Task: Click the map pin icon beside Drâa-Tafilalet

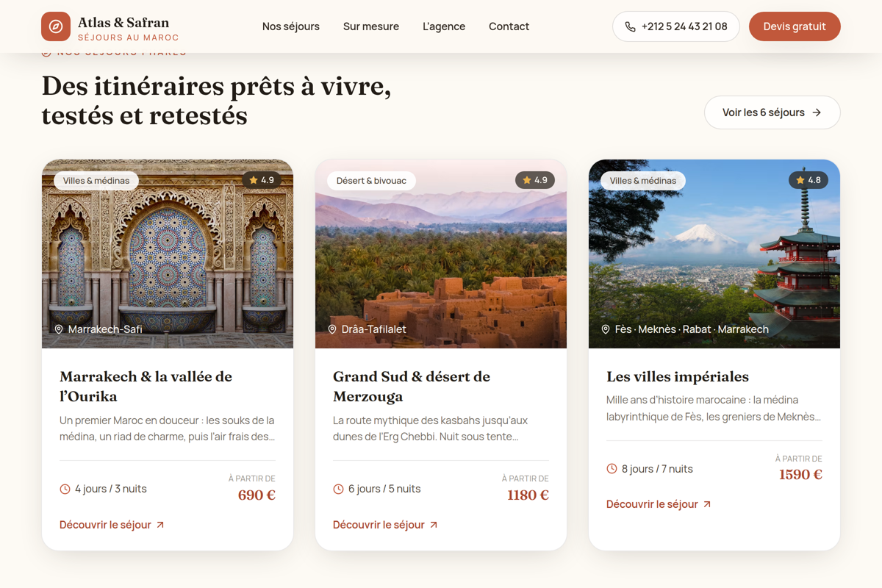Action: tap(332, 329)
